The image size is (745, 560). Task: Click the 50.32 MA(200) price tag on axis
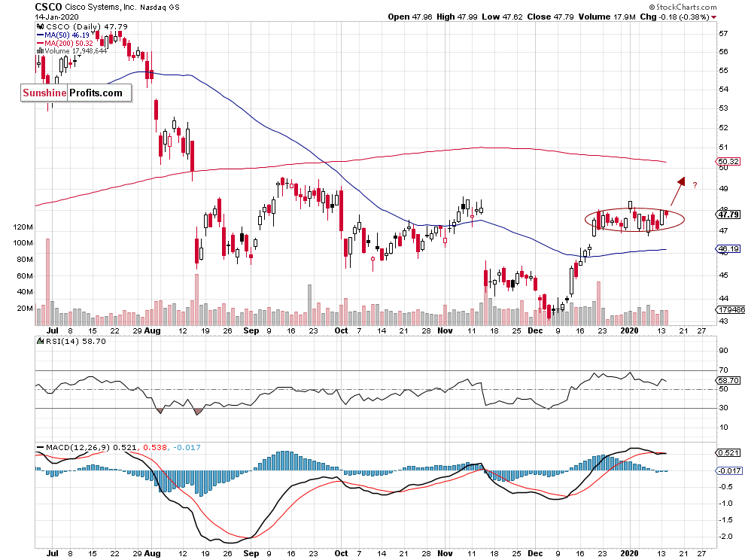tap(728, 162)
